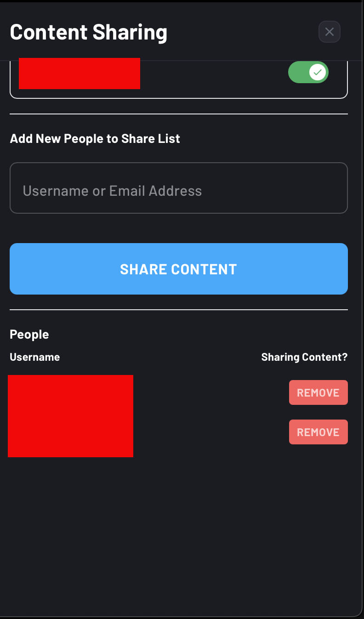This screenshot has width=364, height=619.
Task: Click the white checkmark knob on the switch
Action: click(318, 72)
